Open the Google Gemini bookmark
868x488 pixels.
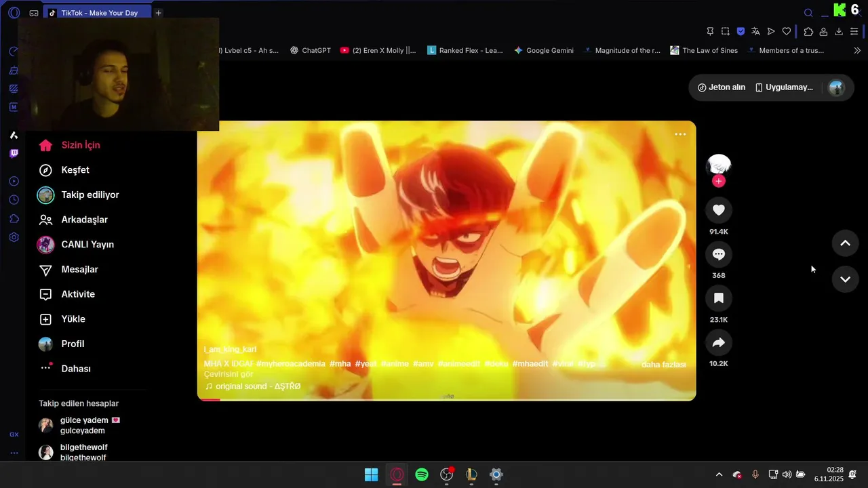click(x=544, y=50)
